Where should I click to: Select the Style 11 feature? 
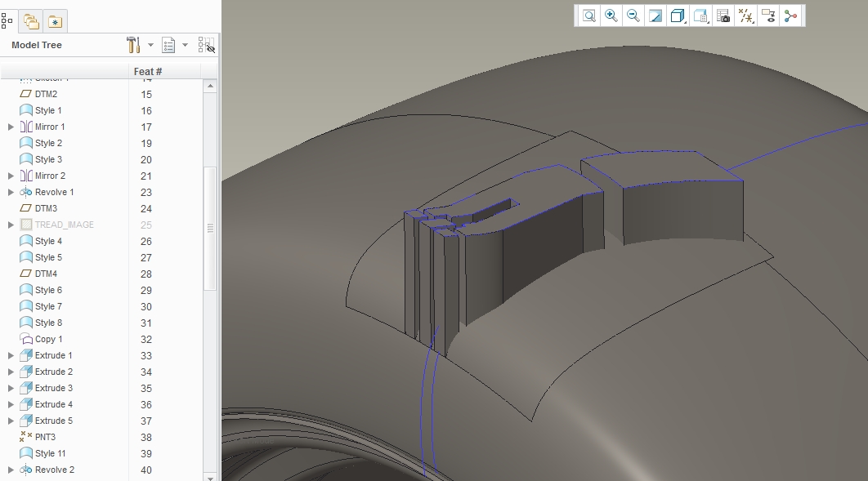pos(50,453)
